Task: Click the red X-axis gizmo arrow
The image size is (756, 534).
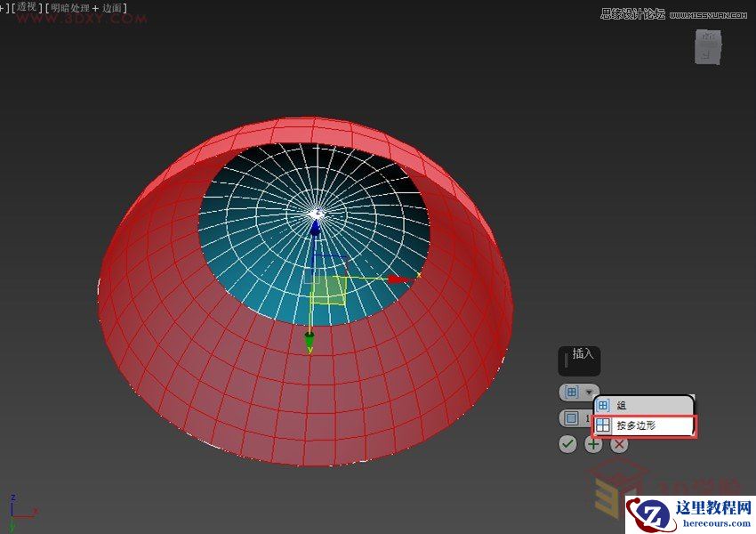Action: (x=398, y=279)
